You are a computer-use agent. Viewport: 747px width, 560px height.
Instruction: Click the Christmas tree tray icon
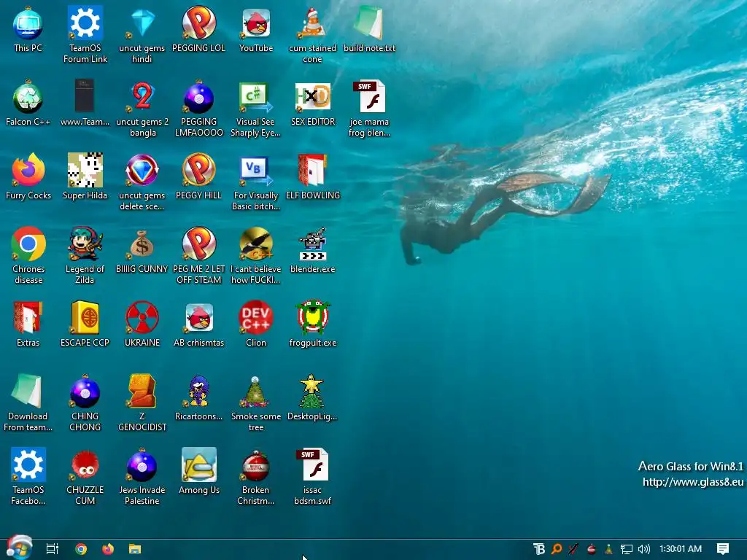[x=608, y=549]
